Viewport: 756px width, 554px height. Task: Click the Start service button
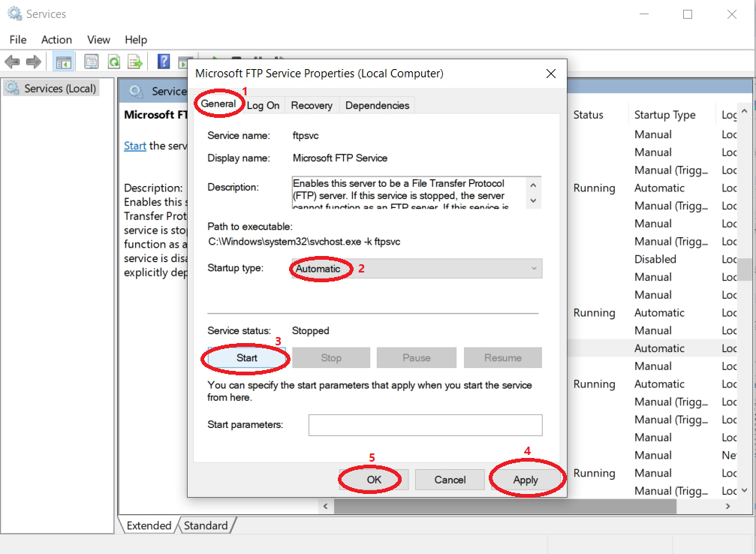coord(247,358)
